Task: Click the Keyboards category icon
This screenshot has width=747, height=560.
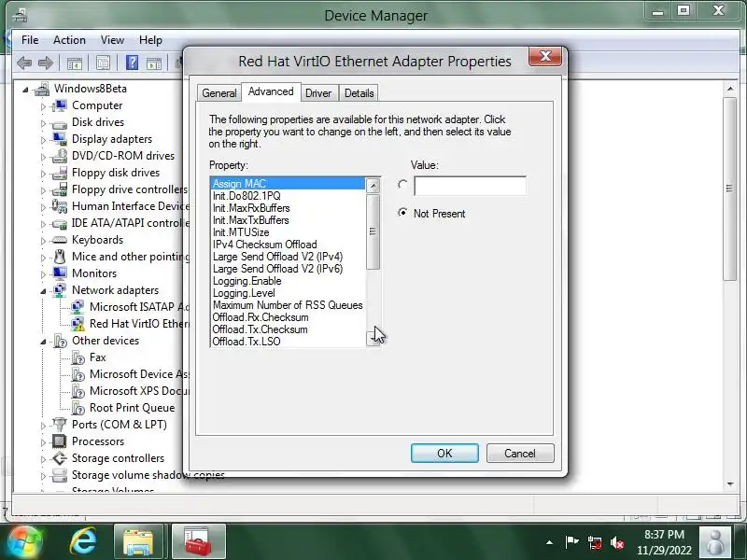Action: coord(60,240)
